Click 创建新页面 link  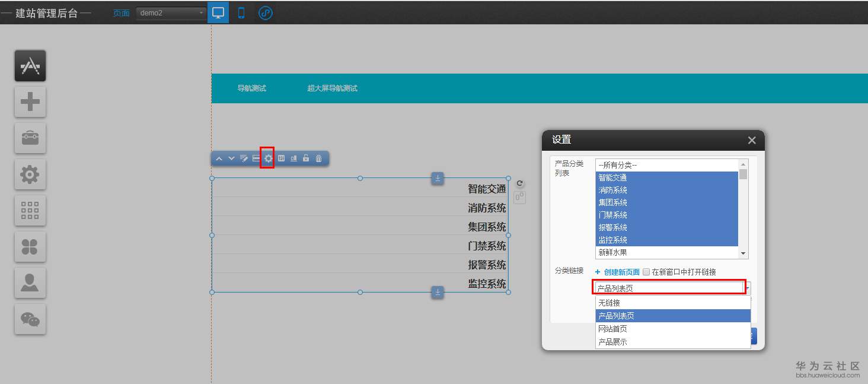622,272
